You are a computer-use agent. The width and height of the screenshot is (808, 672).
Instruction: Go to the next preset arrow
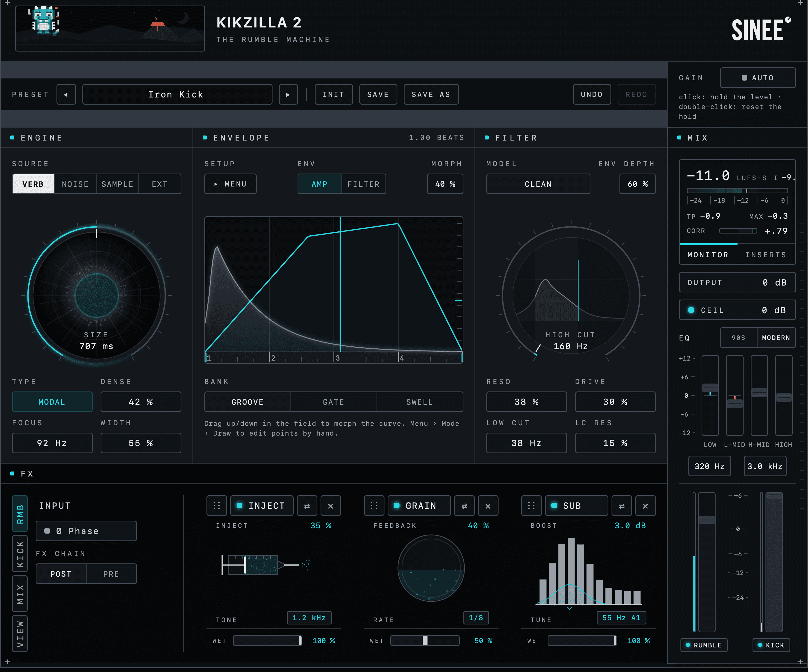(288, 94)
